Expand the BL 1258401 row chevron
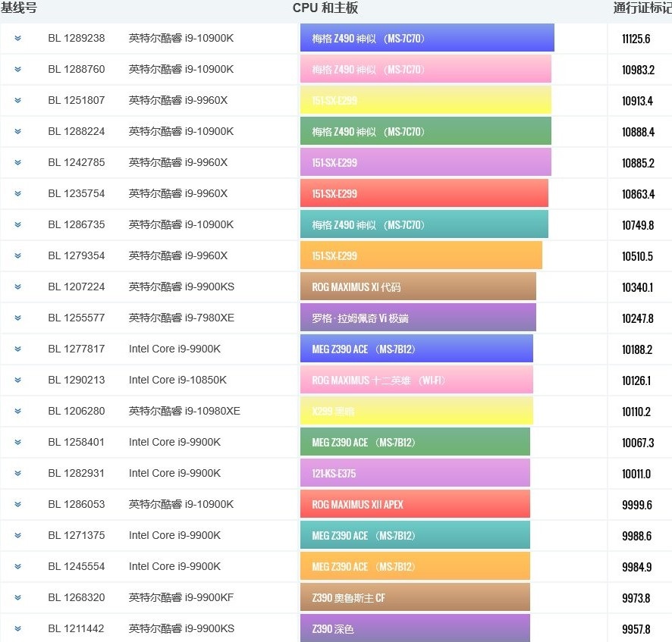The height and width of the screenshot is (642, 672). [x=17, y=442]
